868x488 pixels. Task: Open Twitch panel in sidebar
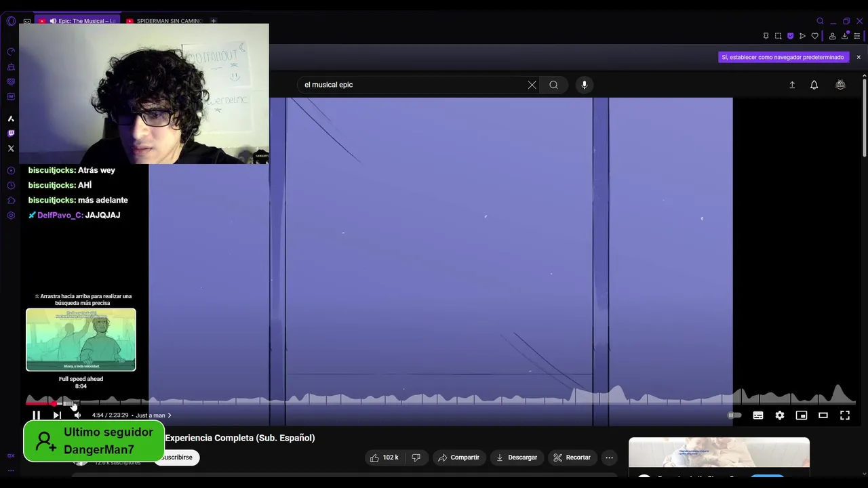pos(11,134)
